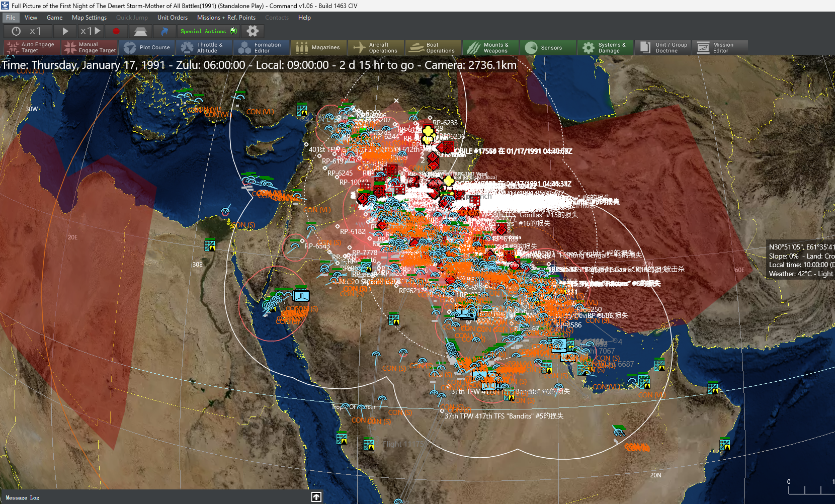Screen dimensions: 835x504
Task: Open the Formation Editor
Action: (262, 48)
